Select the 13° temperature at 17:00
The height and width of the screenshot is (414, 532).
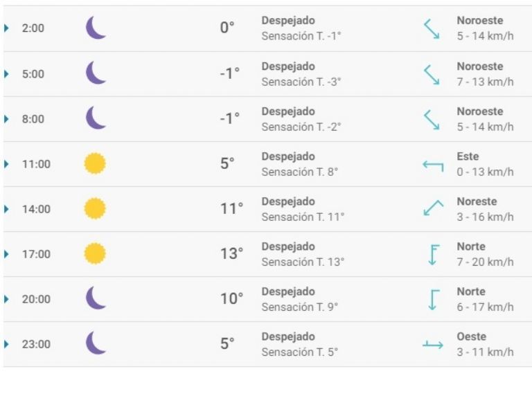coord(231,254)
